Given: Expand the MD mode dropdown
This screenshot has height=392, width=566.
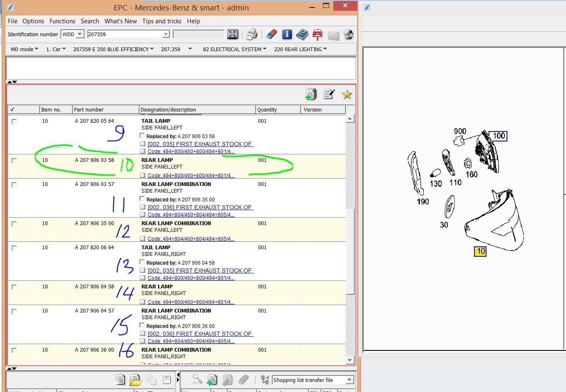Looking at the screenshot, I should [x=24, y=49].
